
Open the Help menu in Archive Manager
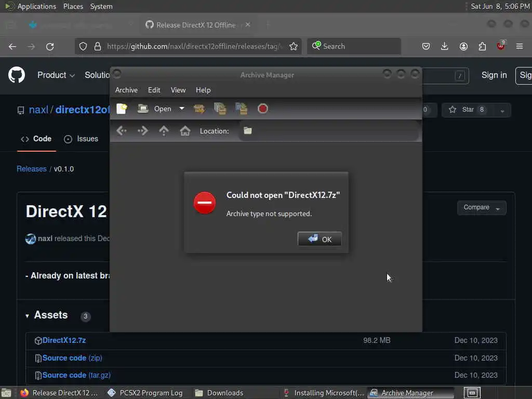click(203, 90)
